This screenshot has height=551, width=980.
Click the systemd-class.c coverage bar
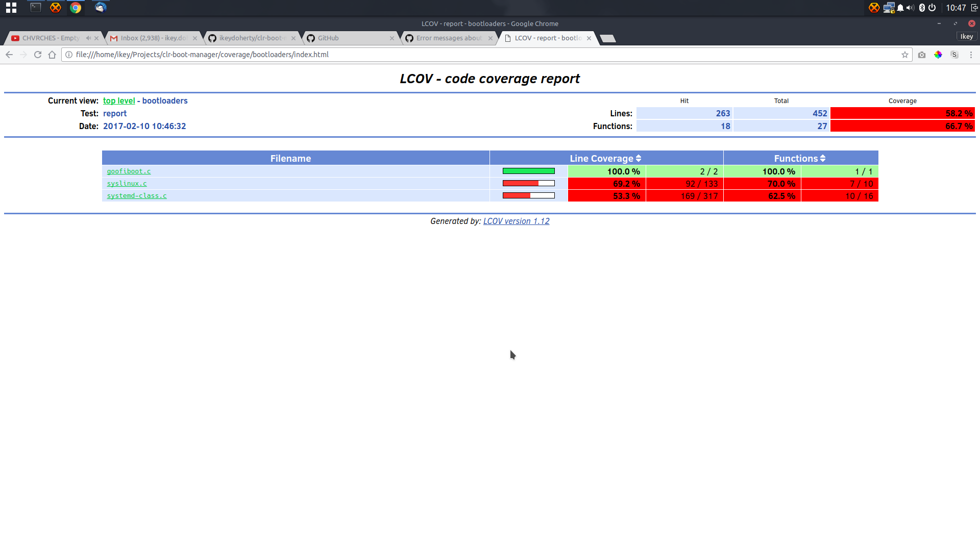[x=529, y=196]
